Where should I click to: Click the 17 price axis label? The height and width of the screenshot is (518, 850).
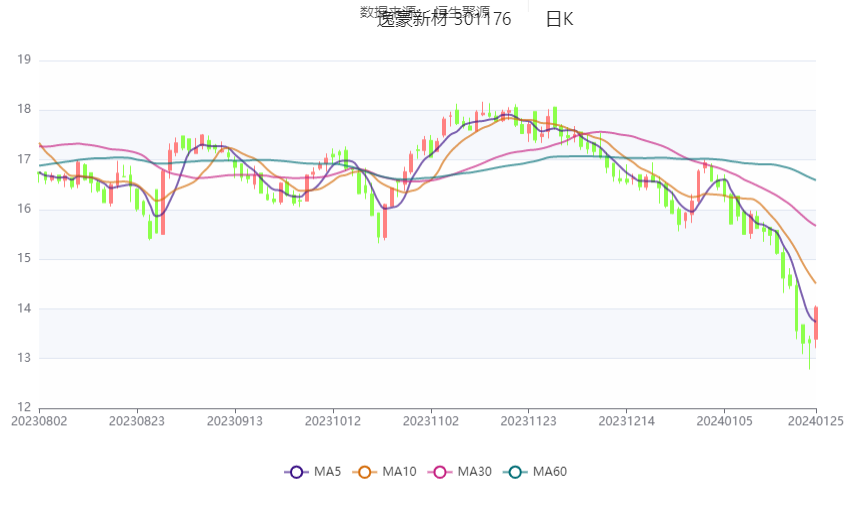[24, 159]
